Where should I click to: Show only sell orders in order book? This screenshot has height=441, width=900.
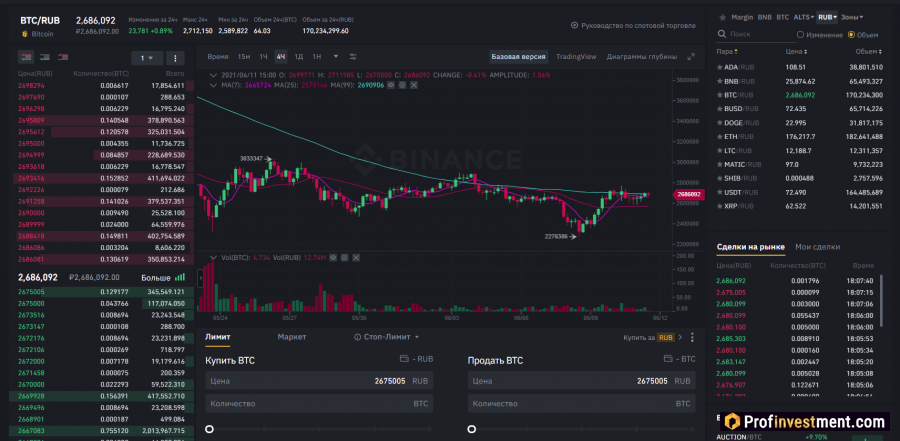63,57
